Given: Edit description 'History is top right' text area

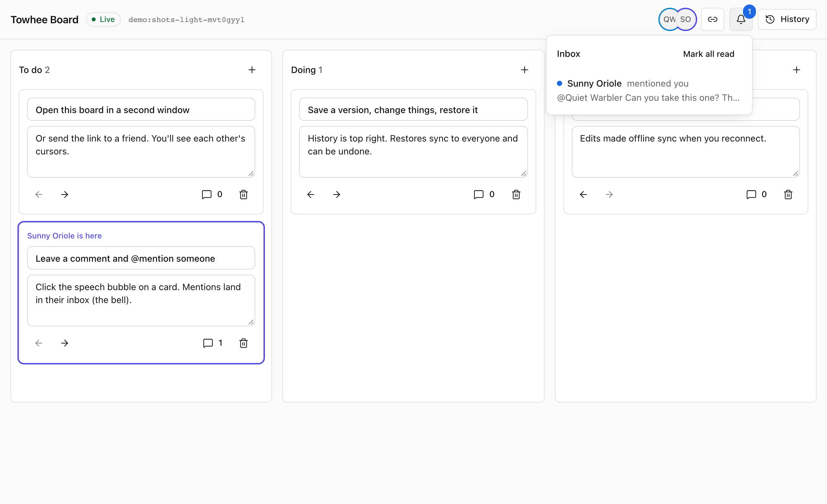Looking at the screenshot, I should [x=413, y=152].
